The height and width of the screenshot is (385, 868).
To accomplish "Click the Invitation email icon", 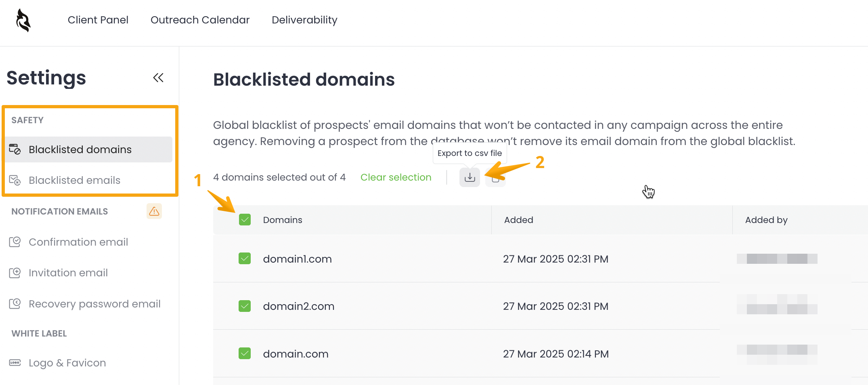I will tap(15, 273).
